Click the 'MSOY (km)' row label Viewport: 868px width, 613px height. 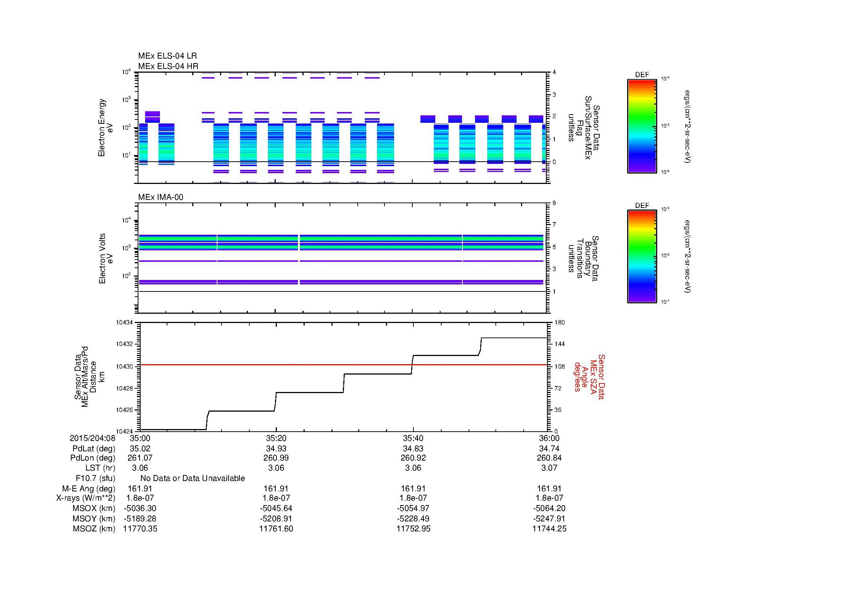point(94,518)
